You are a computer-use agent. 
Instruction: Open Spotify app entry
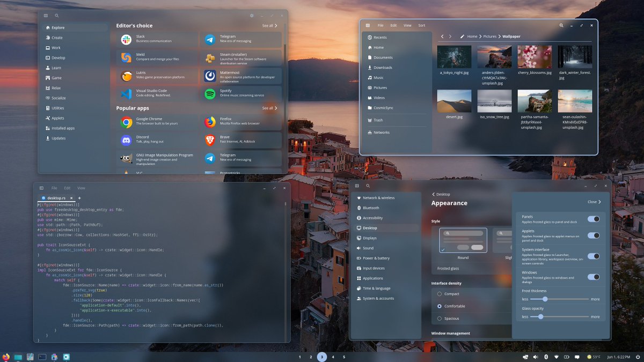[x=241, y=93]
